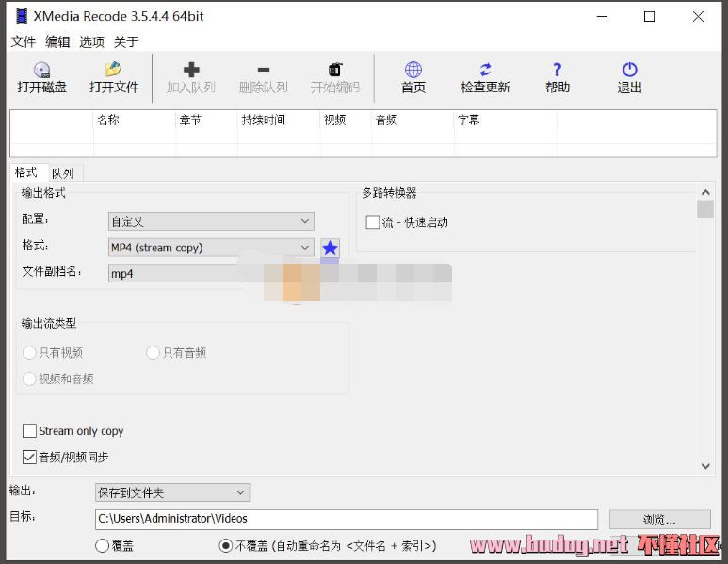Image resolution: width=728 pixels, height=564 pixels.
Task: Click the scroll up arrow of format panel
Action: [x=705, y=192]
